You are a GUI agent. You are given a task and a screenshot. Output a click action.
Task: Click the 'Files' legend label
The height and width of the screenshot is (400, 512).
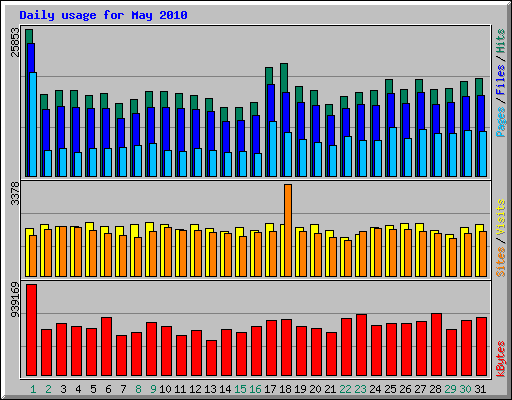coord(501,80)
